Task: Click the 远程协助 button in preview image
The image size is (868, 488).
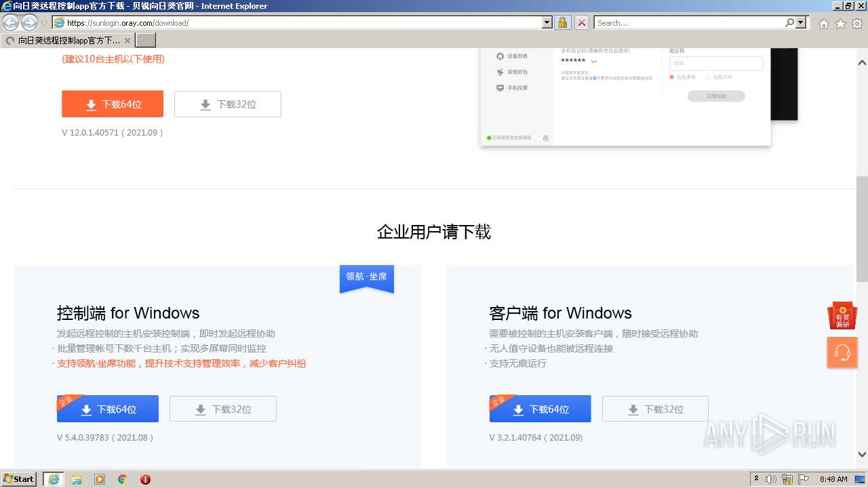Action: 716,96
